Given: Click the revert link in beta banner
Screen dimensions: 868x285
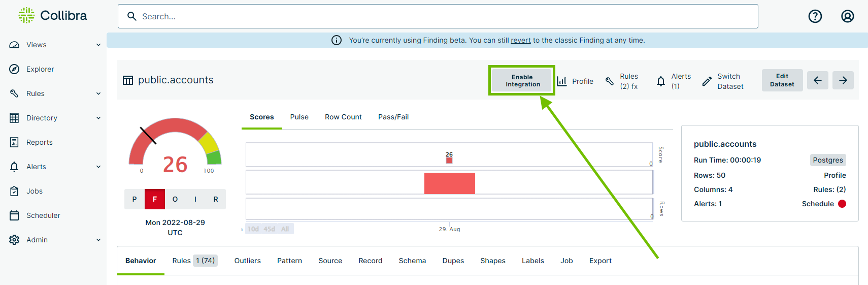Looking at the screenshot, I should [520, 40].
